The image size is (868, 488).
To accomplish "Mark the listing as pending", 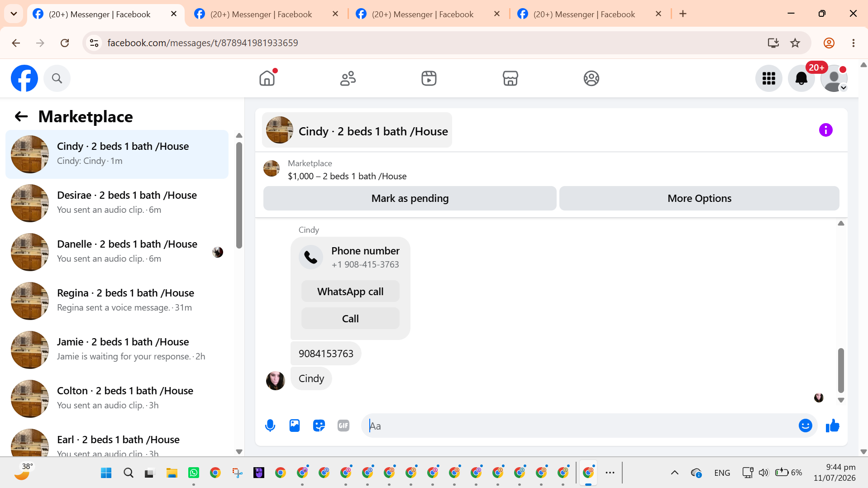I will 410,198.
